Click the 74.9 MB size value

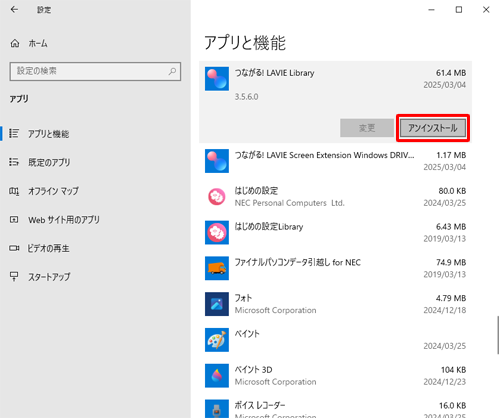tap(451, 262)
